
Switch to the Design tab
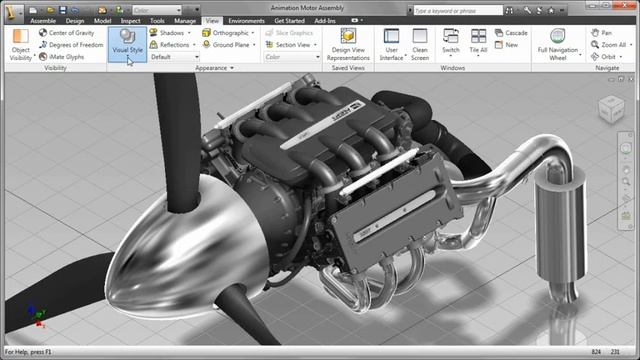point(75,21)
